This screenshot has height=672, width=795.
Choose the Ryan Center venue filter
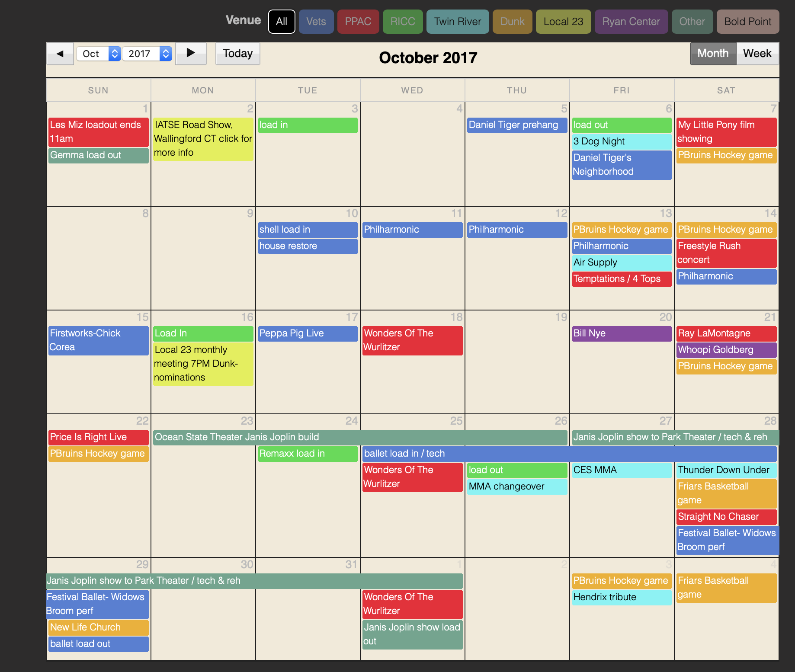coord(631,22)
